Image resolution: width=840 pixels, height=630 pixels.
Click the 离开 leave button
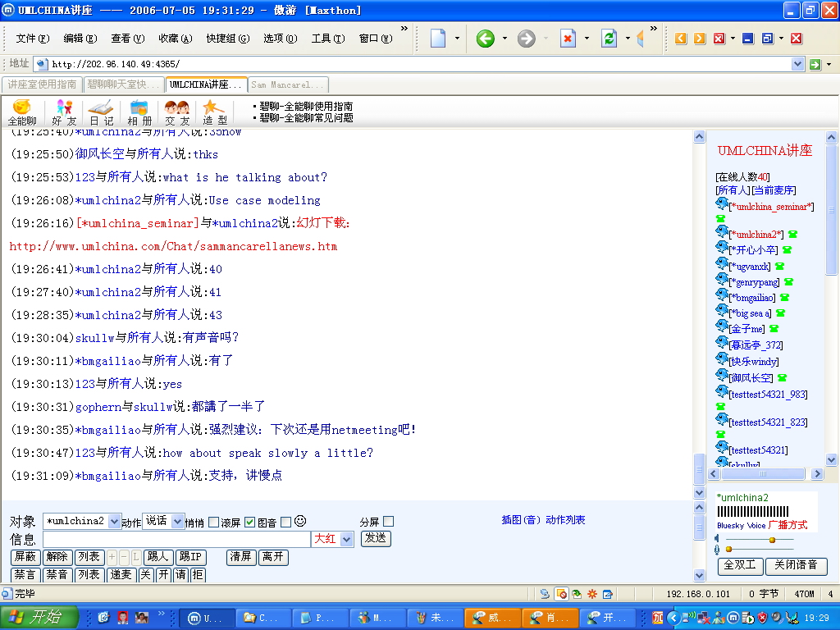click(273, 557)
